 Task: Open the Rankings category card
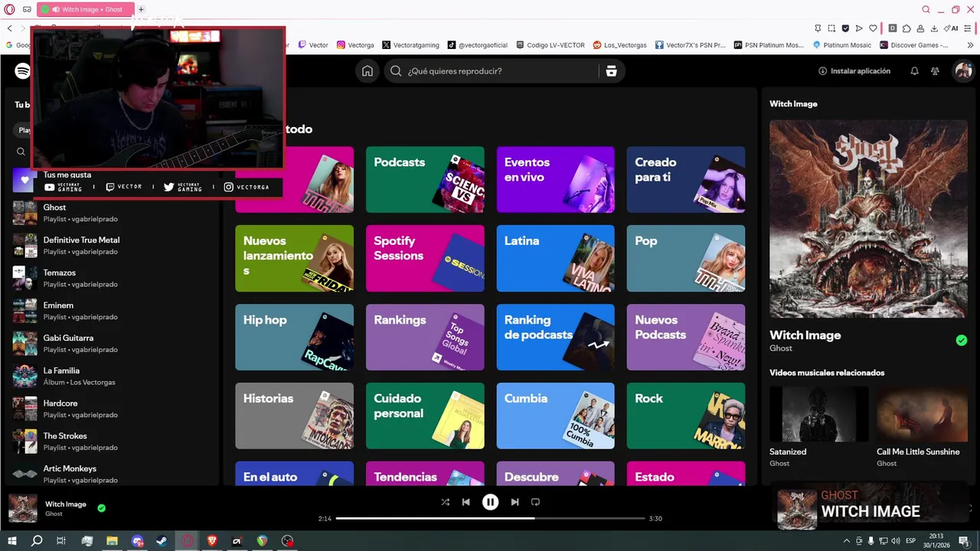(425, 337)
